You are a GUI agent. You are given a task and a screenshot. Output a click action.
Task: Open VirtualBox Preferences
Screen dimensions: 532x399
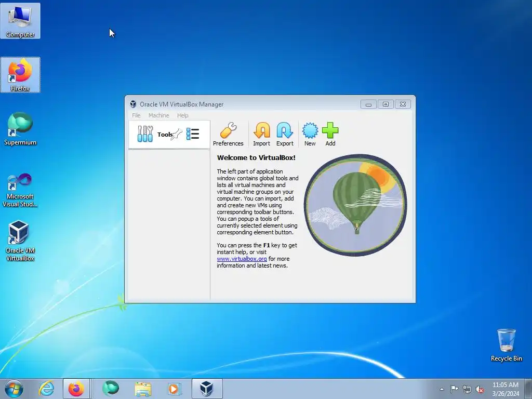[x=228, y=135]
